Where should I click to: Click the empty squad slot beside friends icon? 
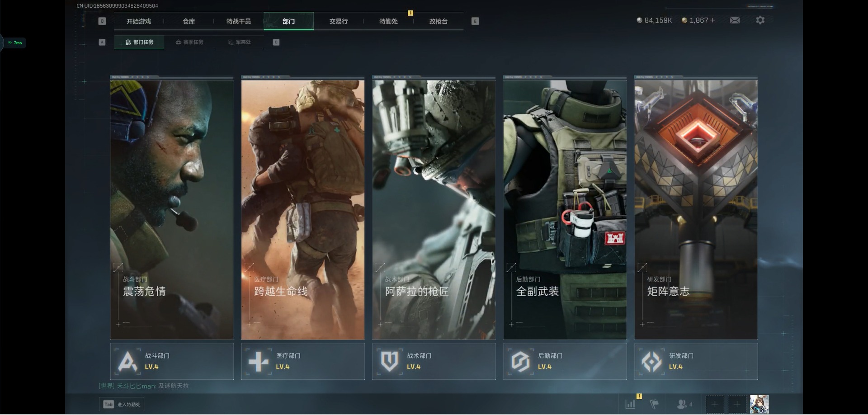(x=715, y=404)
